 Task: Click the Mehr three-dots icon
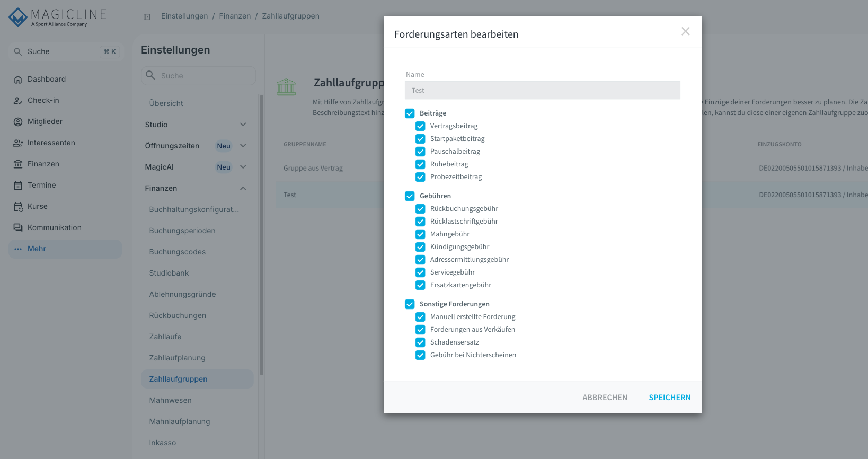[18, 249]
